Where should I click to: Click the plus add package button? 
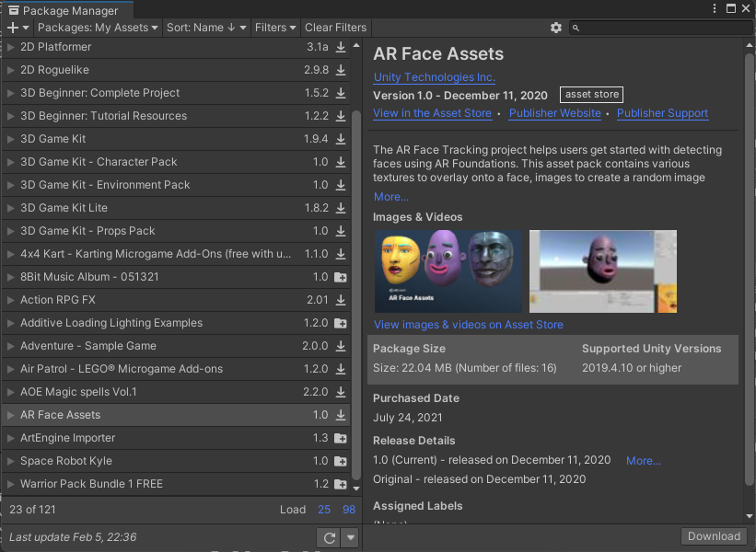click(x=18, y=28)
